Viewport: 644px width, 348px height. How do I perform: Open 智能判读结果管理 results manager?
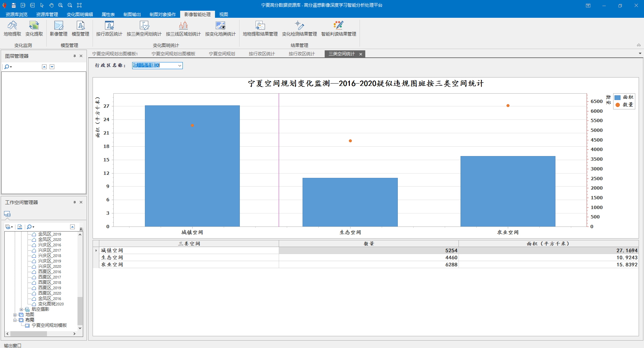tap(338, 26)
